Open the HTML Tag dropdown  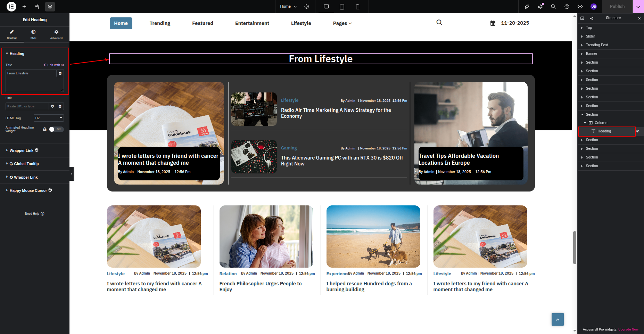49,118
